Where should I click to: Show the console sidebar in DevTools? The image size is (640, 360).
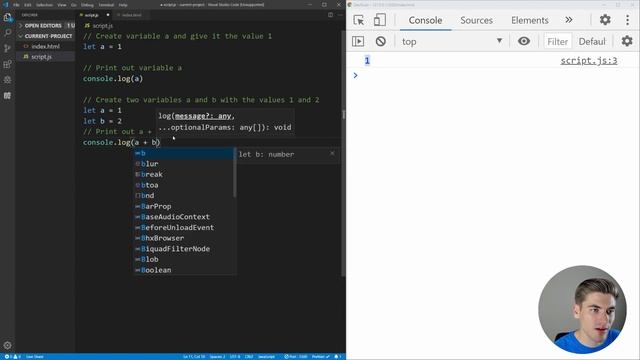click(x=358, y=41)
